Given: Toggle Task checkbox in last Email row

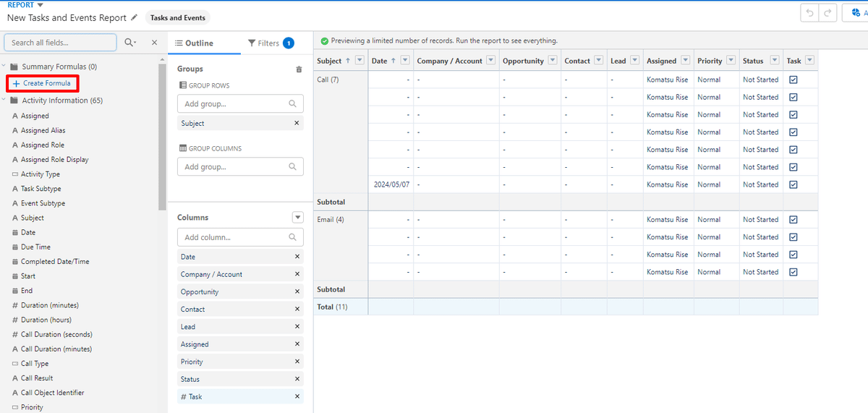Looking at the screenshot, I should (x=793, y=272).
